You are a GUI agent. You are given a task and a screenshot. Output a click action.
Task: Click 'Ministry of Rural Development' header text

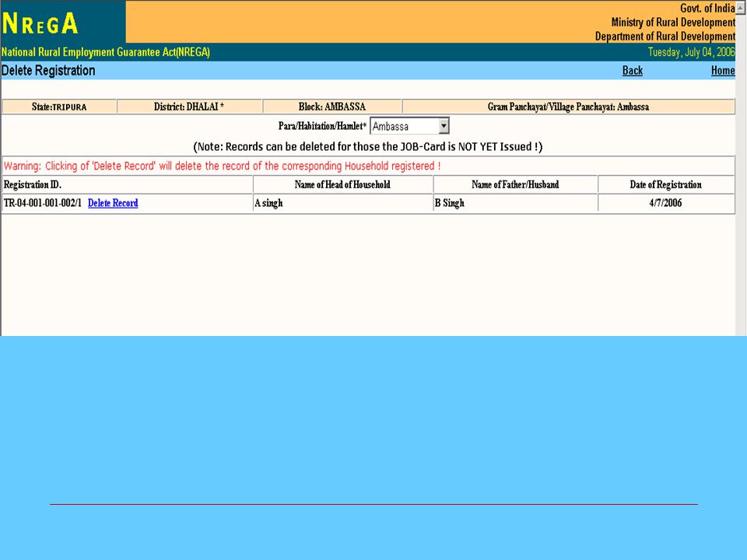[x=673, y=23]
